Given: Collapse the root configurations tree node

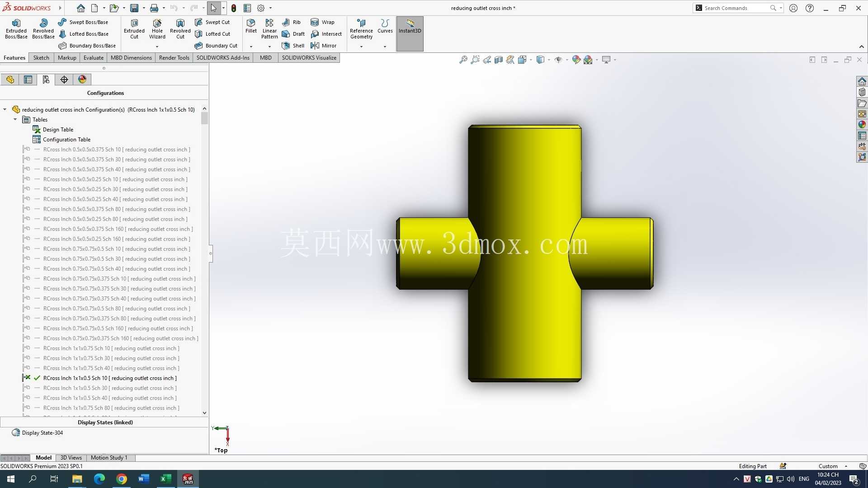Looking at the screenshot, I should (x=5, y=109).
